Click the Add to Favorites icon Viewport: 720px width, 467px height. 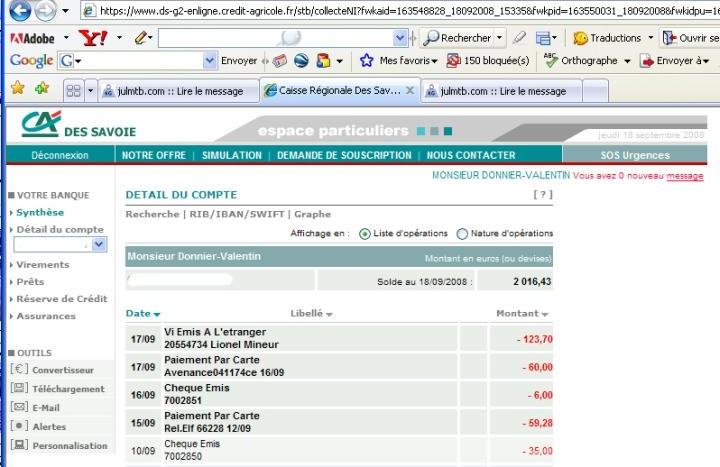[x=41, y=89]
